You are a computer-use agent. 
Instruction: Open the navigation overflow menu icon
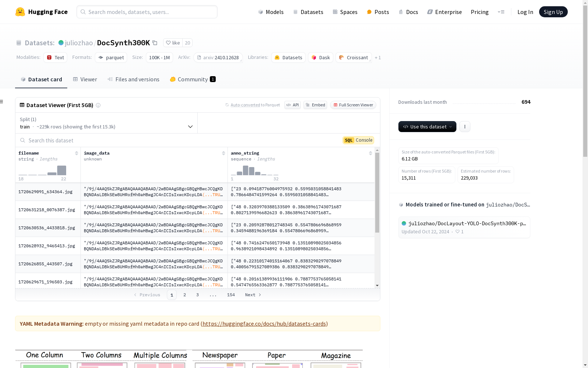(x=501, y=12)
